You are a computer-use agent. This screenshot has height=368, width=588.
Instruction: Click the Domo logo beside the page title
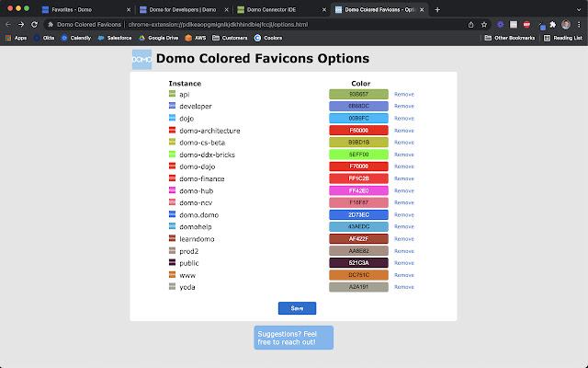(141, 59)
